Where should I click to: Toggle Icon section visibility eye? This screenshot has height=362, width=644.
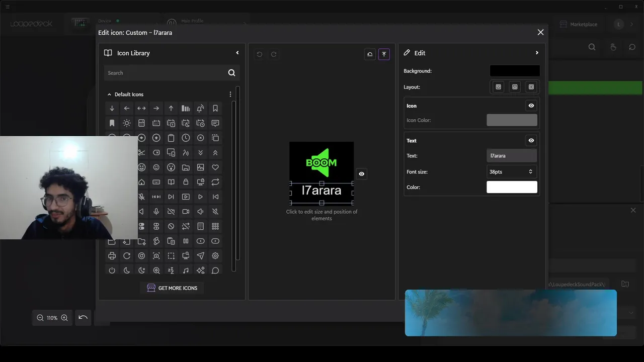(531, 106)
